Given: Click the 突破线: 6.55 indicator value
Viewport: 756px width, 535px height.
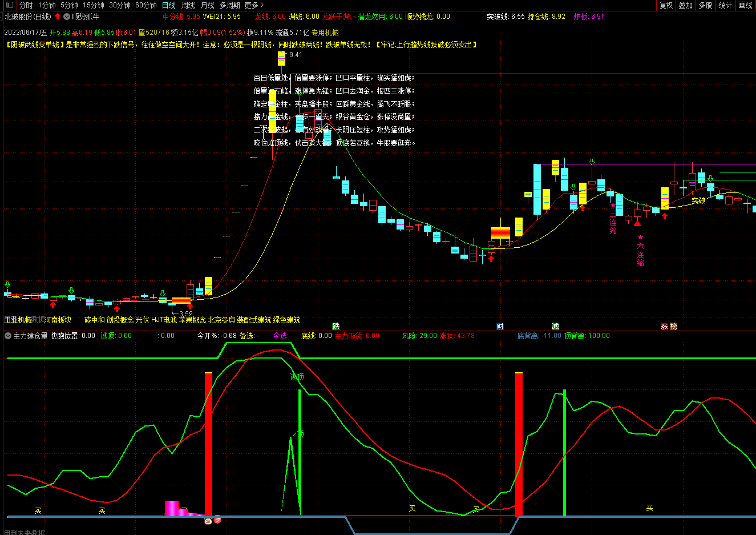Looking at the screenshot, I should (506, 17).
